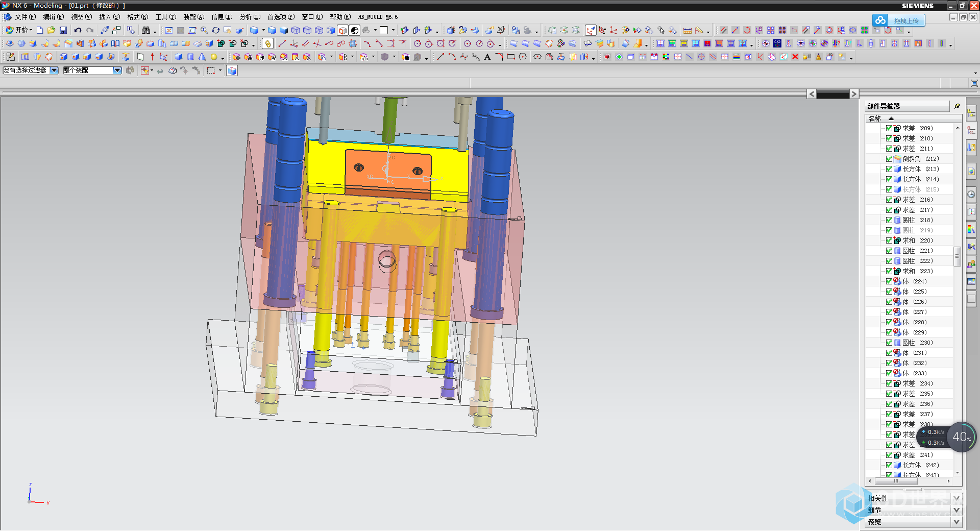Click the left arrow button above the viewport

812,94
